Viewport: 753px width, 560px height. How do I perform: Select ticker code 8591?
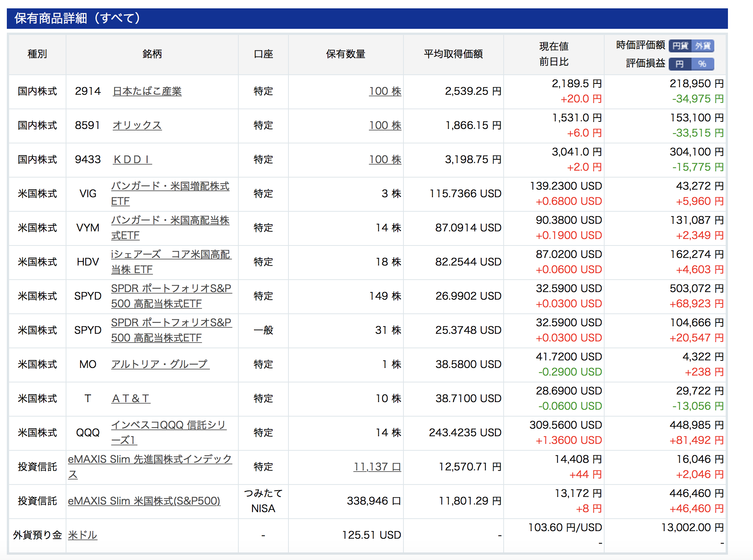[x=87, y=126]
